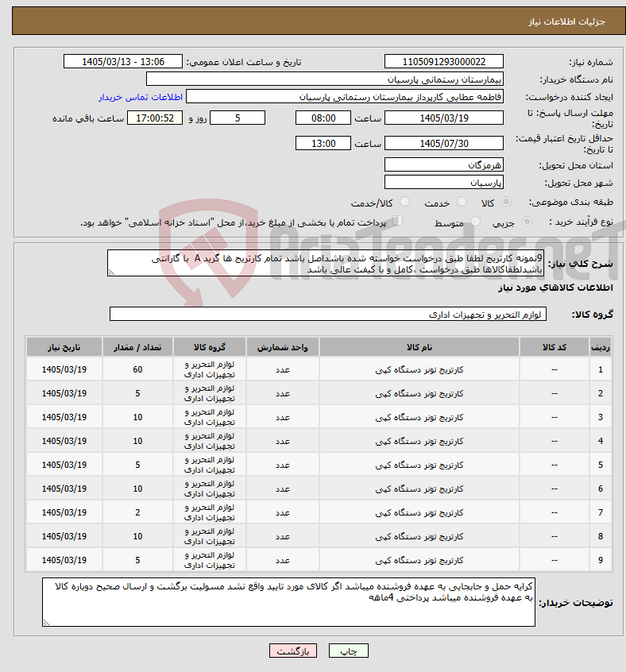Image resolution: width=626 pixels, height=672 pixels.
Task: Click date 1405/03/19 in row 9
Action: (64, 561)
